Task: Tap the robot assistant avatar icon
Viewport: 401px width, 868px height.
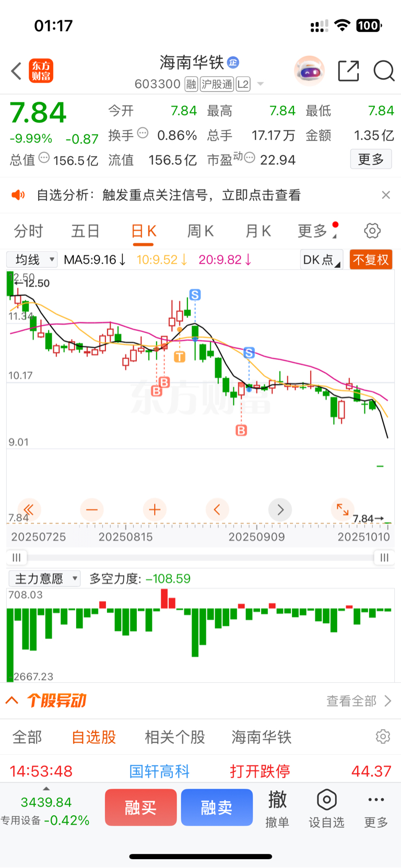Action: [309, 70]
